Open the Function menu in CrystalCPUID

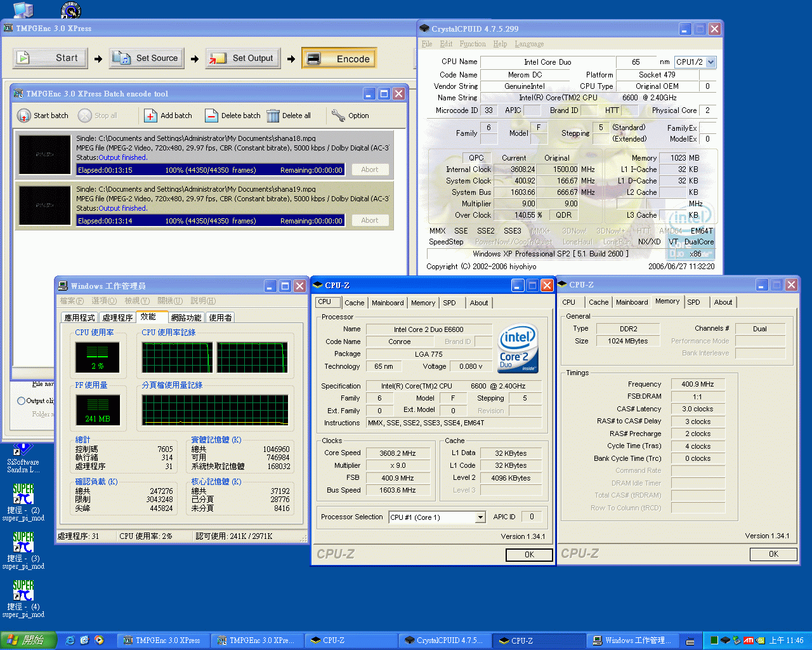point(473,44)
